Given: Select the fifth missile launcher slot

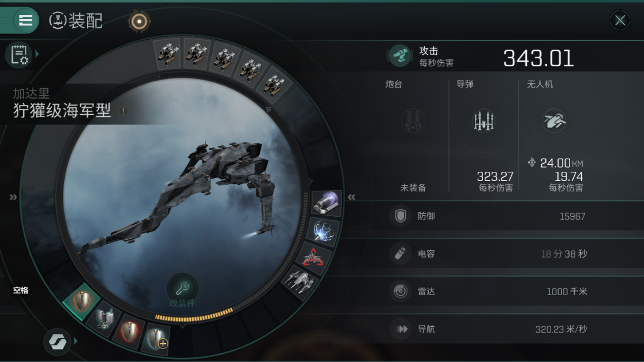Looking at the screenshot, I should [x=274, y=85].
